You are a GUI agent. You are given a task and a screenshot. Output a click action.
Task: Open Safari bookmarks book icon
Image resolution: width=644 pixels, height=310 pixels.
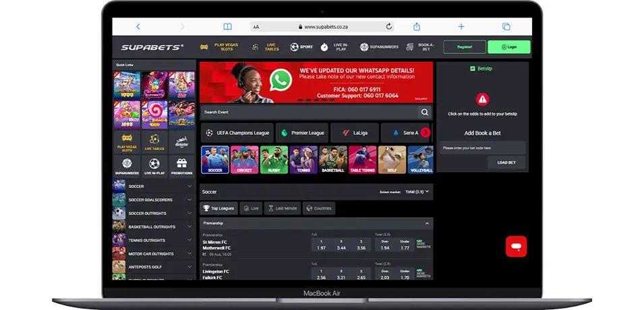tap(227, 27)
